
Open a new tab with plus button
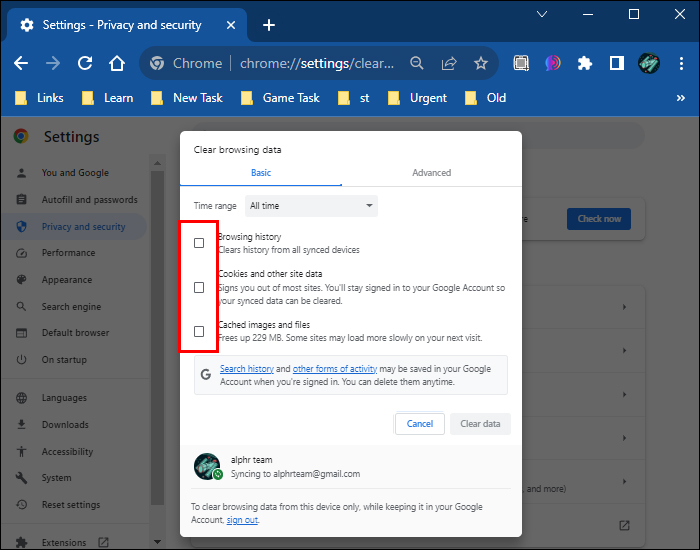(x=268, y=25)
